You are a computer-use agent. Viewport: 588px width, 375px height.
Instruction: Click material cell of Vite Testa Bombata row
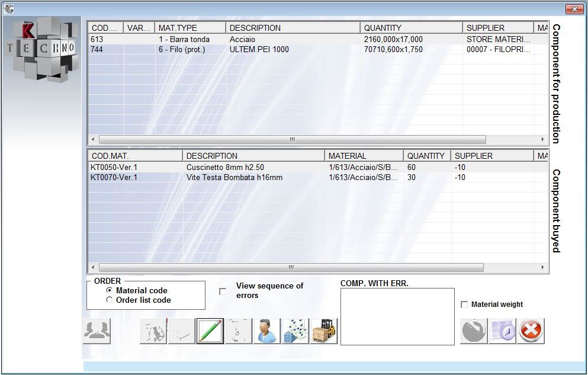(x=363, y=177)
